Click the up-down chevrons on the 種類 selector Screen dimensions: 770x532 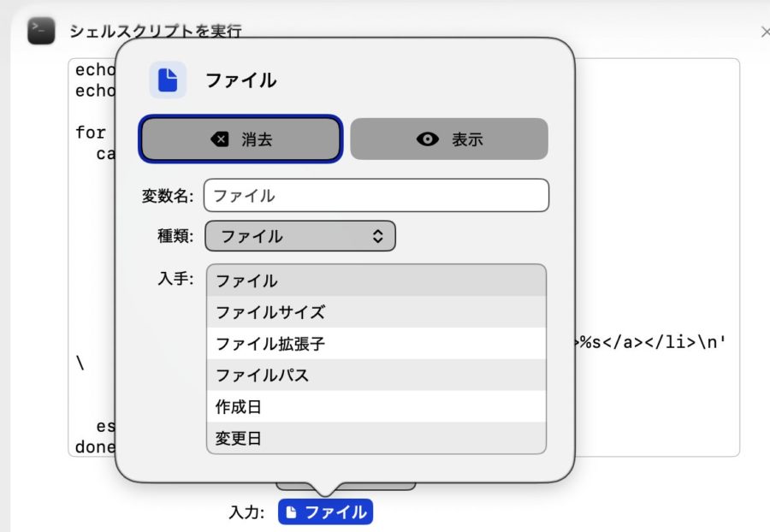[377, 236]
